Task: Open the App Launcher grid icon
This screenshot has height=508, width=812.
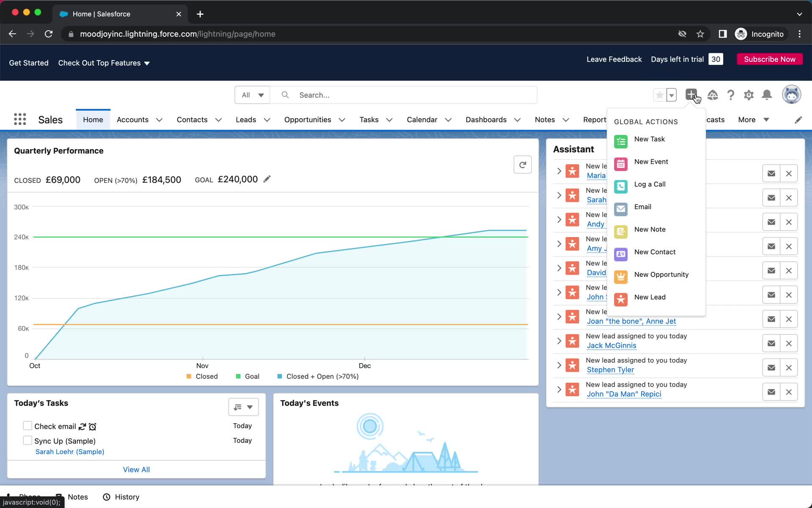Action: 20,119
